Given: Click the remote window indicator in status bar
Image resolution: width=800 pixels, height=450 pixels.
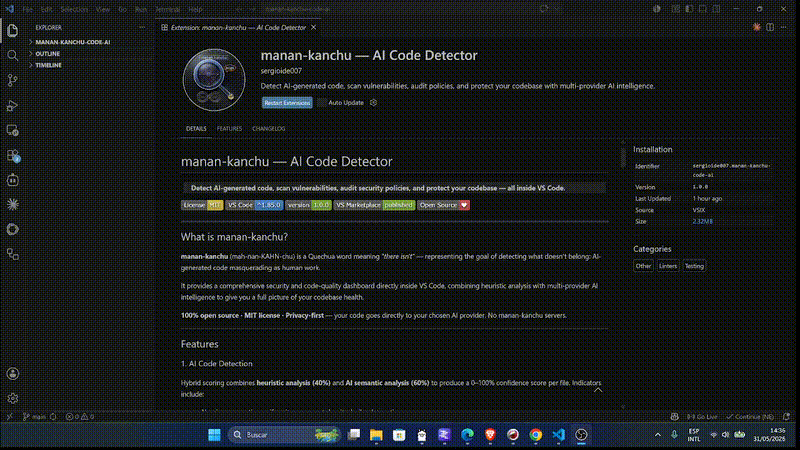Looking at the screenshot, I should 9,416.
